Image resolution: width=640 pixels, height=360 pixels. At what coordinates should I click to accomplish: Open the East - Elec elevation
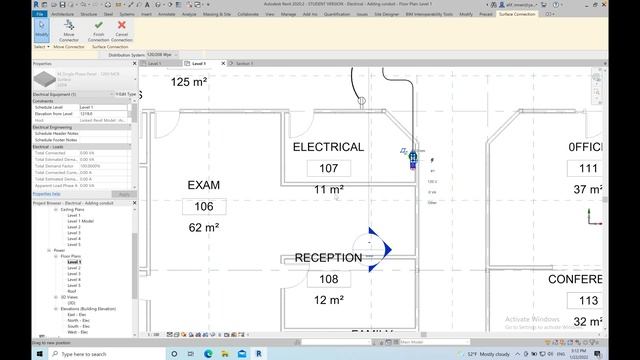[77, 315]
